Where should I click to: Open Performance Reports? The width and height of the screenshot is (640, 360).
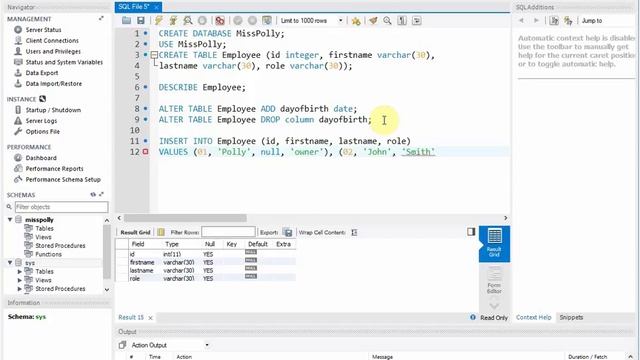[54, 169]
